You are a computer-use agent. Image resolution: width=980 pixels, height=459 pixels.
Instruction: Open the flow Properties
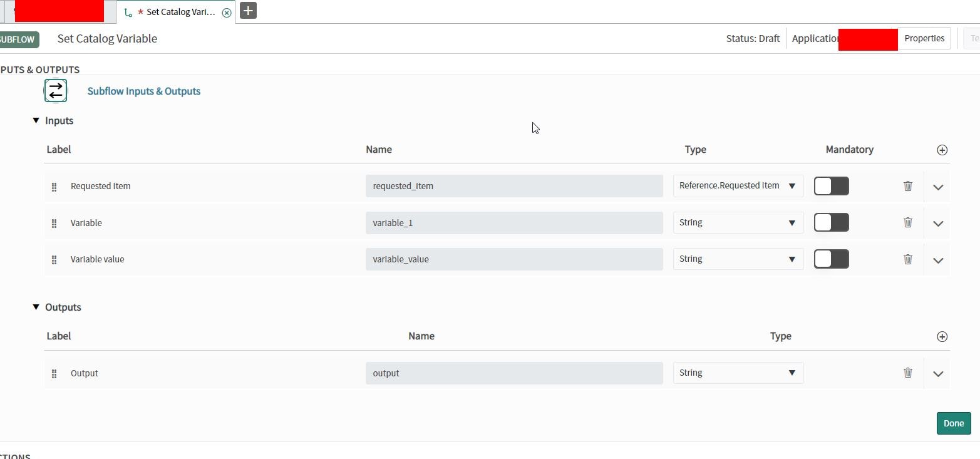pyautogui.click(x=924, y=38)
